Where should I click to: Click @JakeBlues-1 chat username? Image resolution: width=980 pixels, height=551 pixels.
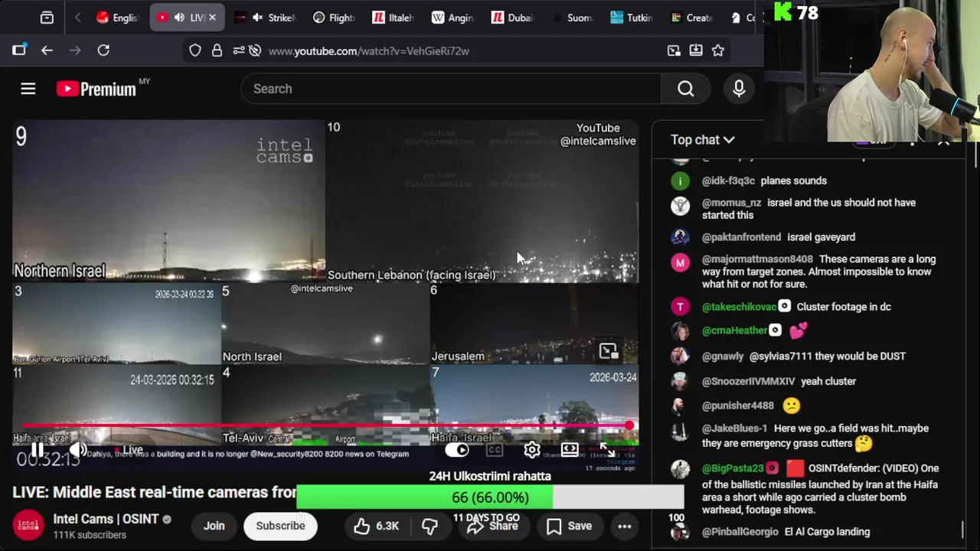[x=734, y=429]
